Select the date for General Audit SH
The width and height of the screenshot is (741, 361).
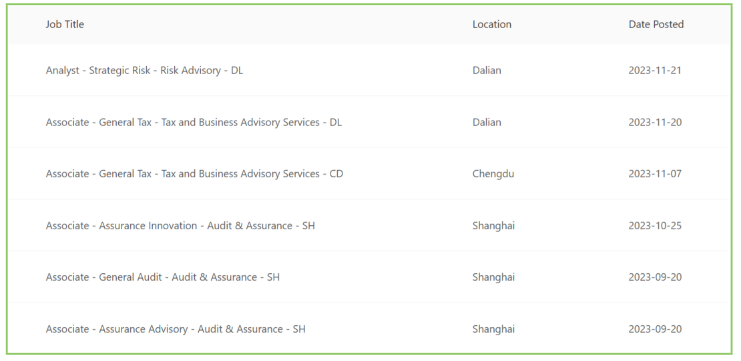(655, 277)
